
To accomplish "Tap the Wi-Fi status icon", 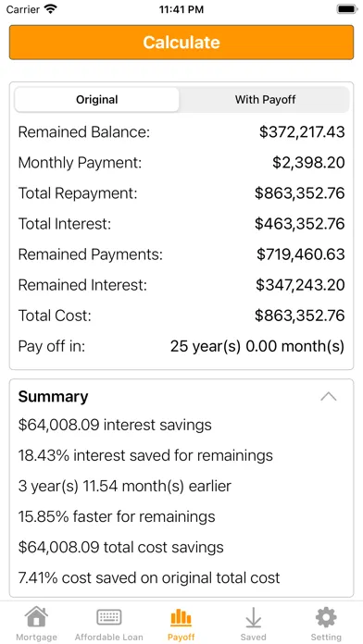I will coord(51,9).
